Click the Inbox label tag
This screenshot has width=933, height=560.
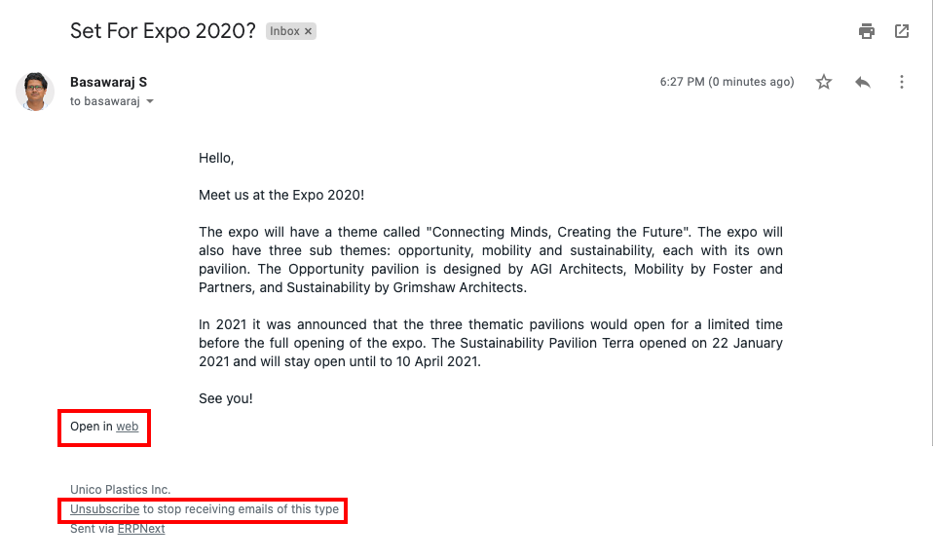(x=284, y=31)
